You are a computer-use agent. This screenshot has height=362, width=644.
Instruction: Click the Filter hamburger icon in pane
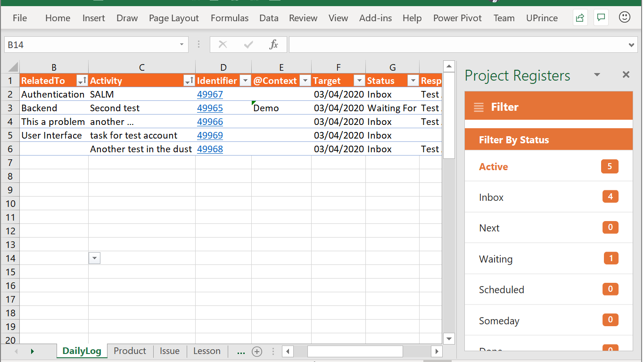(479, 107)
